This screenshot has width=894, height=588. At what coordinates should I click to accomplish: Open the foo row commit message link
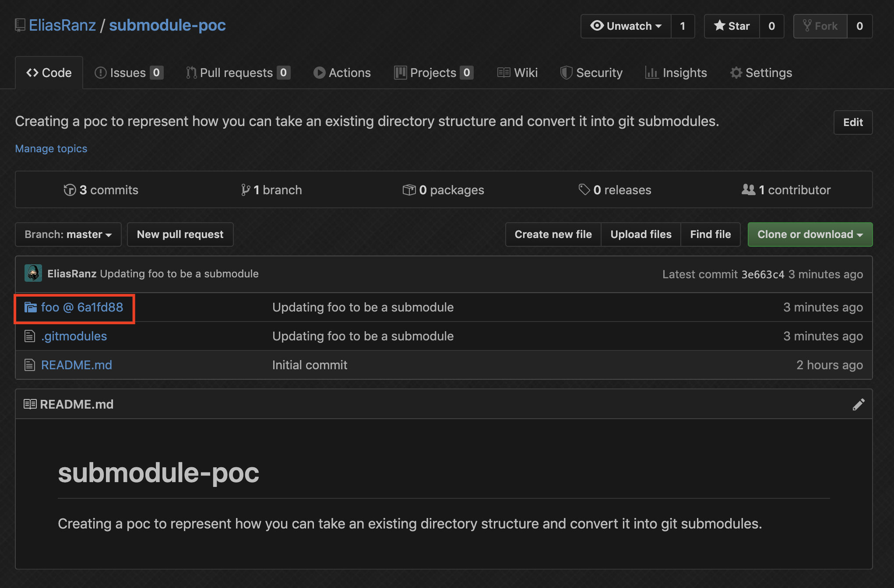point(363,307)
